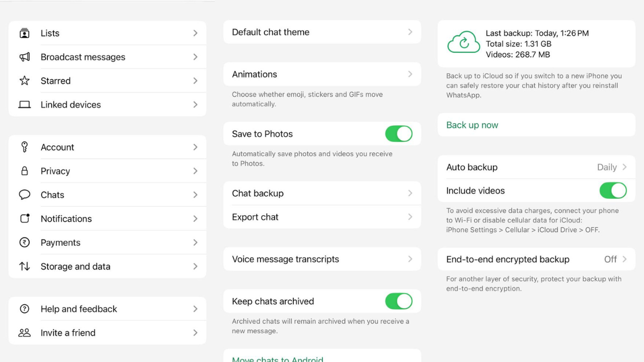Viewport: 644px width, 362px height.
Task: Click the Starred star icon
Action: 24,81
